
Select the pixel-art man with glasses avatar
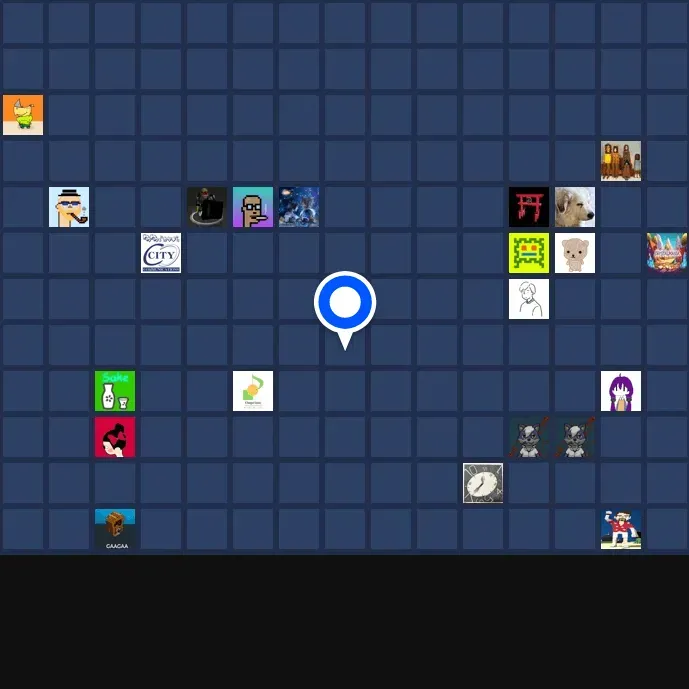[253, 207]
